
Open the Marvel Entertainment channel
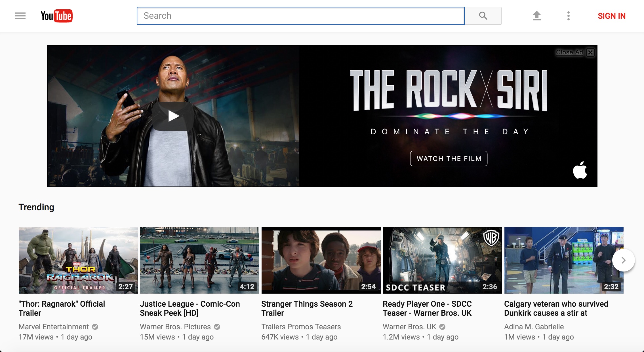(54, 327)
